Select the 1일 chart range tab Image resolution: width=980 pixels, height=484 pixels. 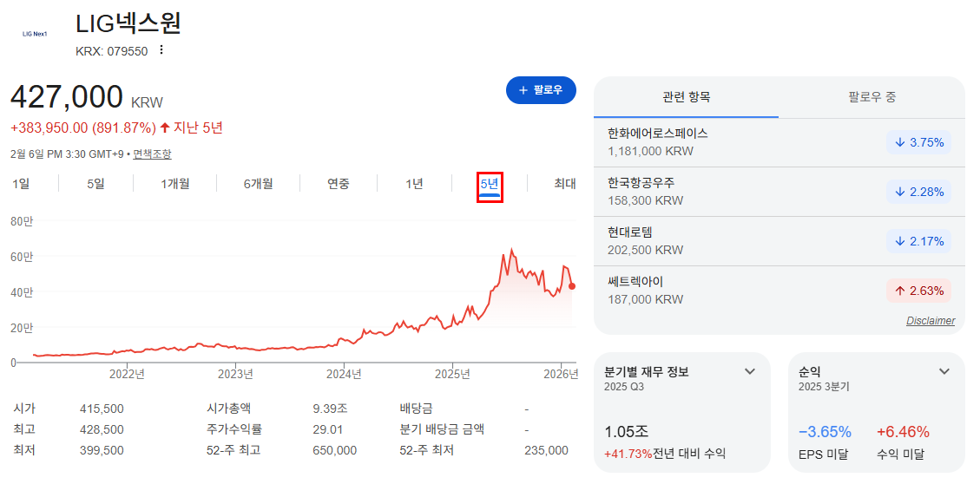click(x=21, y=184)
